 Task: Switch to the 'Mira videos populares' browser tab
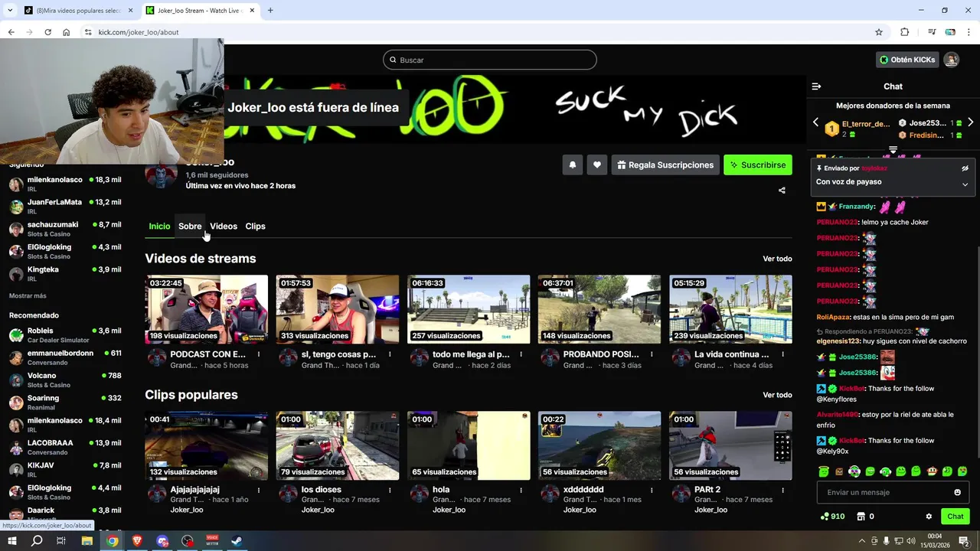[x=77, y=10]
